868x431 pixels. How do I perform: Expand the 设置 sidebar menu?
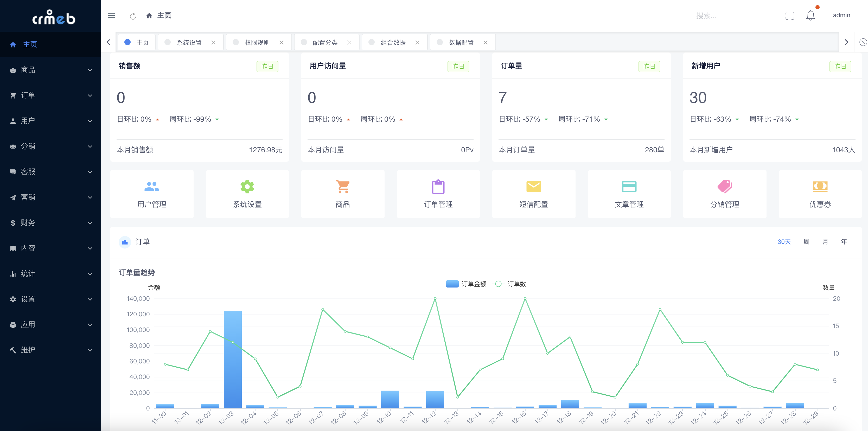point(50,299)
